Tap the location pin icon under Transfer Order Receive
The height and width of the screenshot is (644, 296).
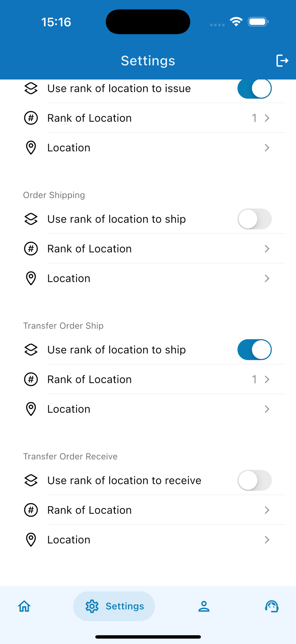click(31, 540)
